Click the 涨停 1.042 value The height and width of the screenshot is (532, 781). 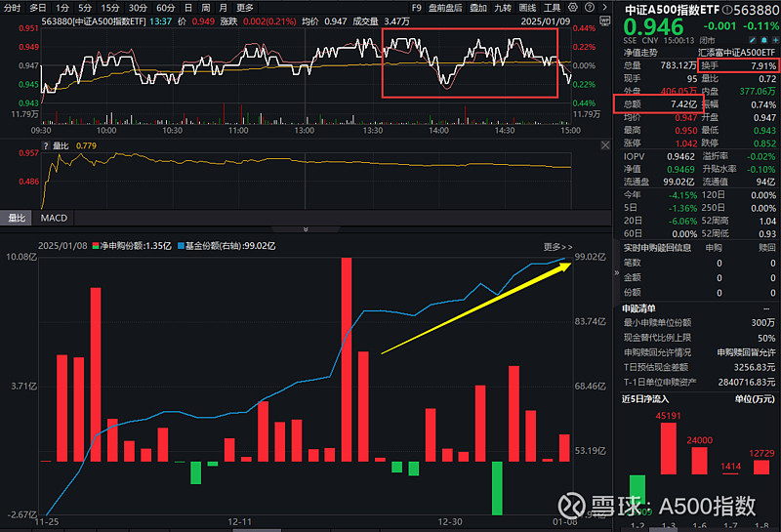pos(686,143)
